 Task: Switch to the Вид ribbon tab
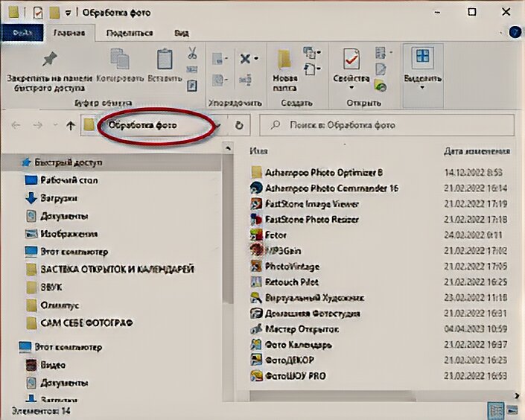click(x=182, y=33)
